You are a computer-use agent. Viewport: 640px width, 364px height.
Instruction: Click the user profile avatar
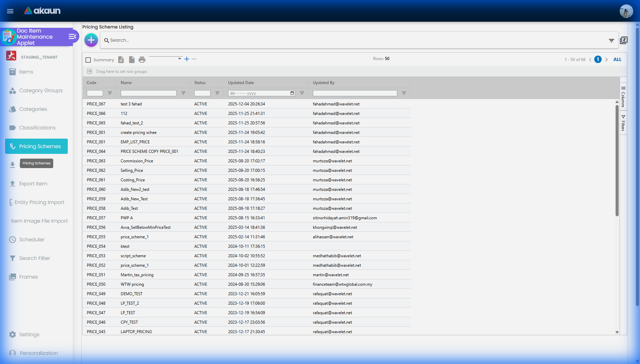626,11
